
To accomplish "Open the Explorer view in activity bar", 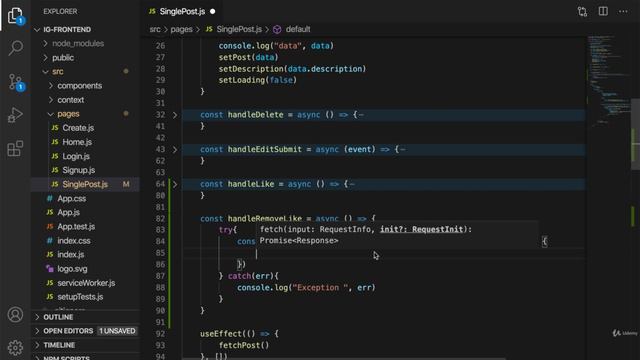I will point(16,16).
